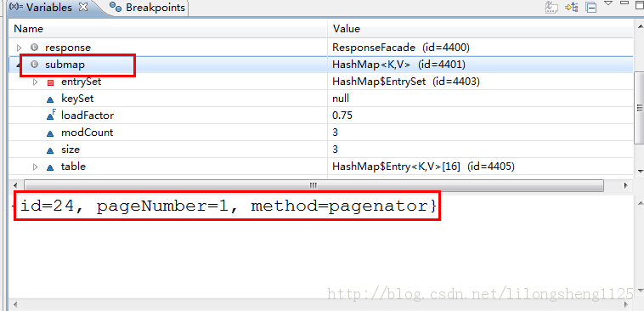
Task: Click the loadFactor value 0.75
Action: [x=342, y=116]
